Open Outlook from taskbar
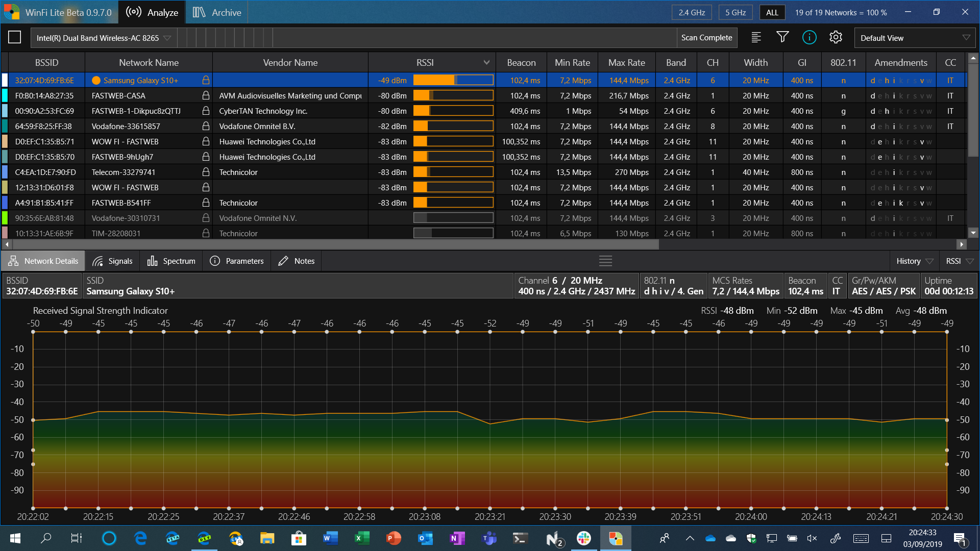Viewport: 980px width, 551px height. tap(425, 538)
